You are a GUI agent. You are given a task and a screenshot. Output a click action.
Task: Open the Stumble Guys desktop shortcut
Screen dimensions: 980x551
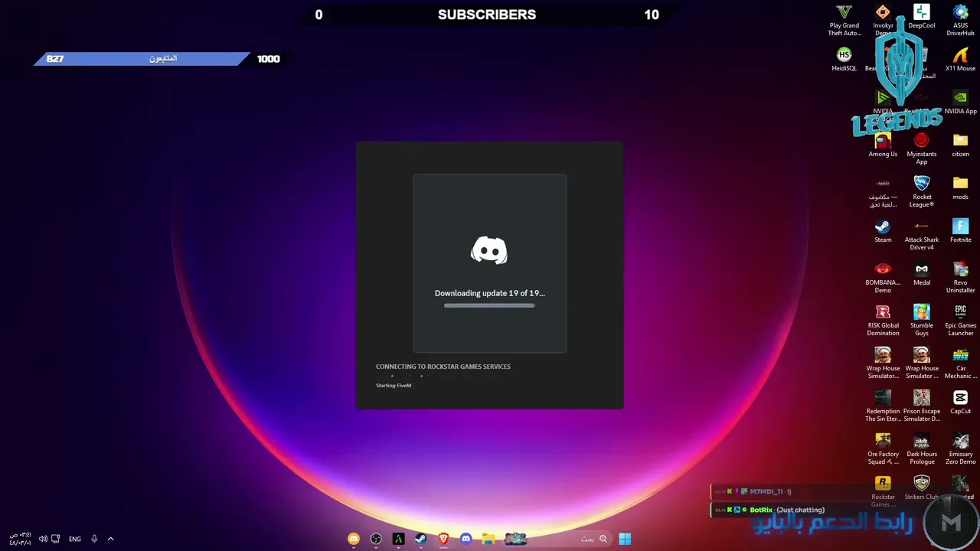(922, 320)
